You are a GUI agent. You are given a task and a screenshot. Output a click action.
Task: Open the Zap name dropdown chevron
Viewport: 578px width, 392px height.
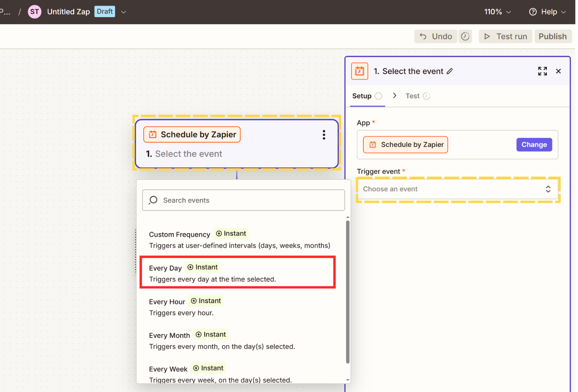(x=123, y=12)
